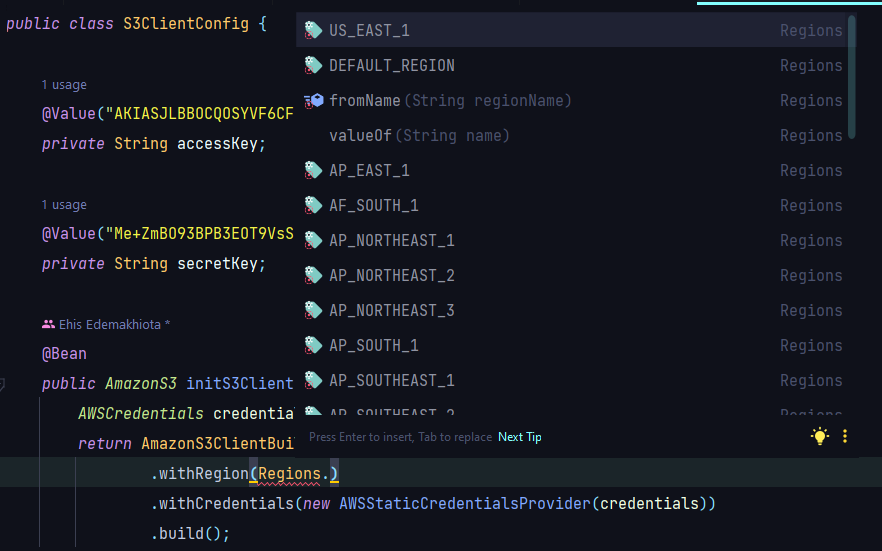Click the AmazonS3 return type
The height and width of the screenshot is (551, 882).
[141, 383]
